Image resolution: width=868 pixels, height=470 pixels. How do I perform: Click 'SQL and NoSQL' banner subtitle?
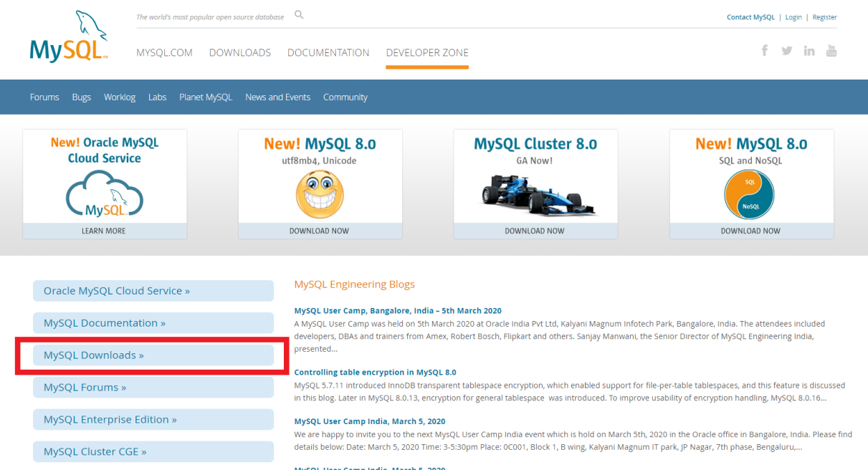point(750,161)
